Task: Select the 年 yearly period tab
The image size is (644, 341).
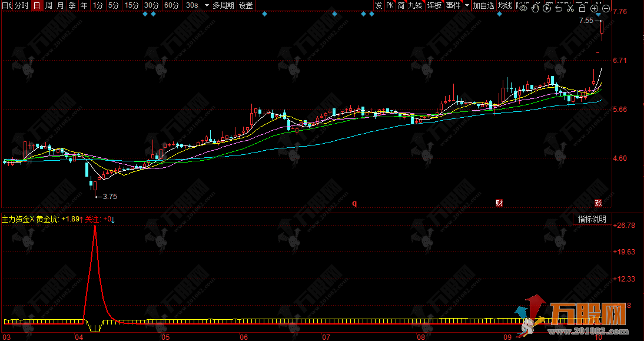Action: coord(84,5)
